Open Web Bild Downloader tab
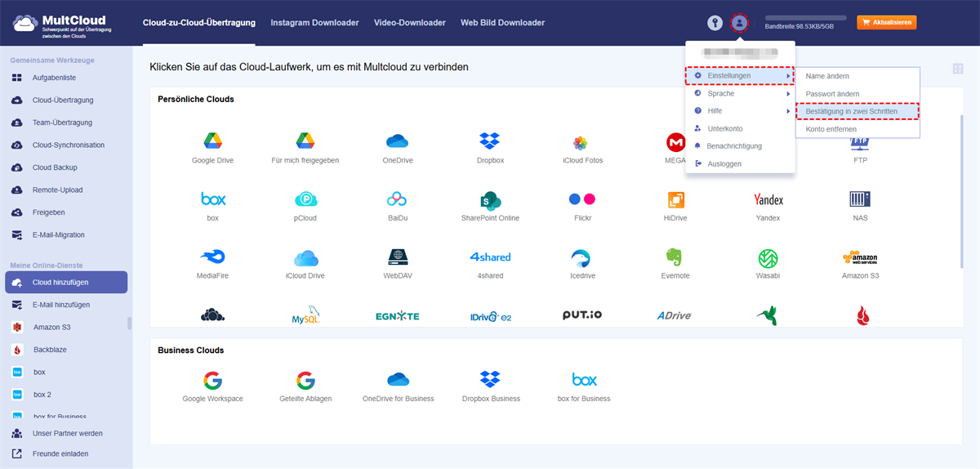This screenshot has height=469, width=980. tap(502, 23)
